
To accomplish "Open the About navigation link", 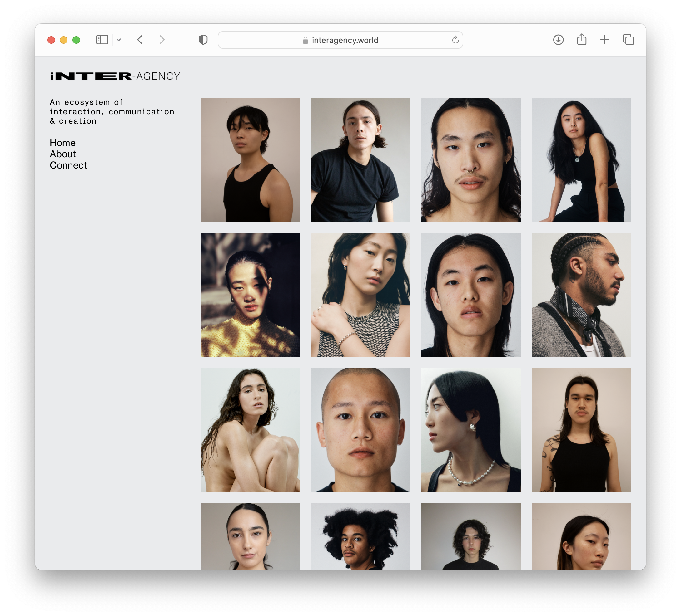I will (x=62, y=154).
